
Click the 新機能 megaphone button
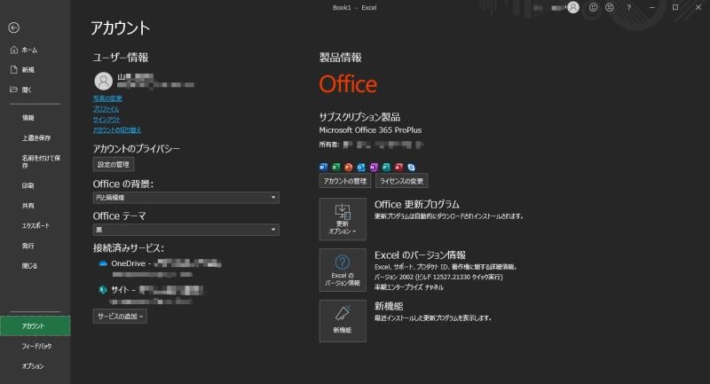(343, 321)
